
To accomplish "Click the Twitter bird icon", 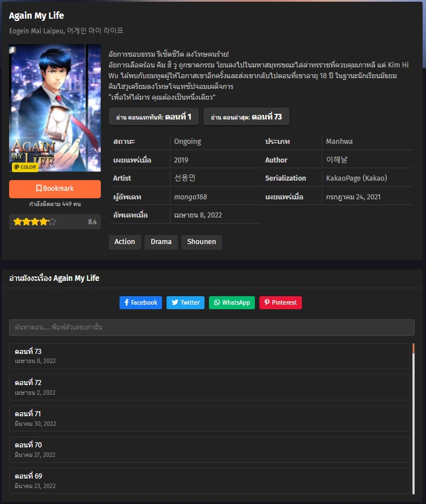I will click(x=175, y=303).
